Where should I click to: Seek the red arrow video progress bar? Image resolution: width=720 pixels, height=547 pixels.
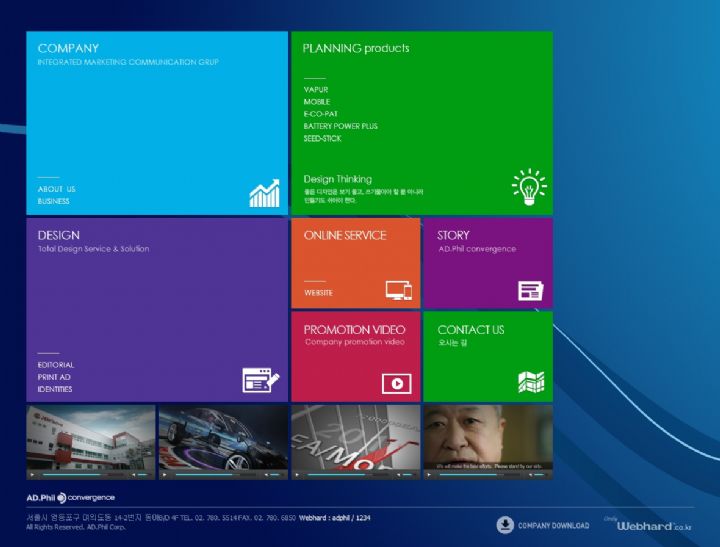(x=348, y=474)
